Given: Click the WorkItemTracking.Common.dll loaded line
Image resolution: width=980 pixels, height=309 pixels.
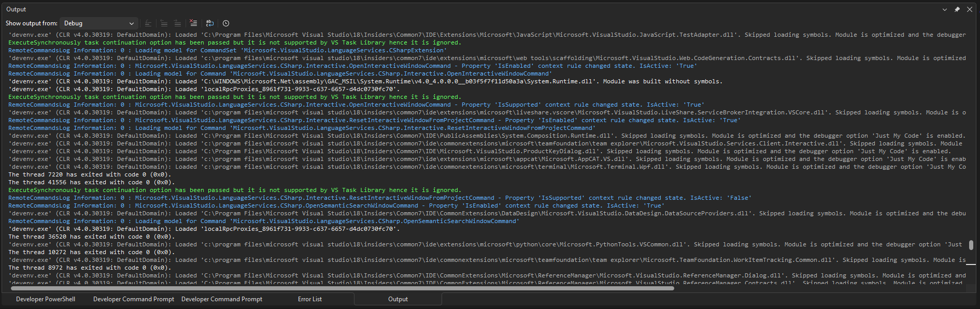Looking at the screenshot, I should pyautogui.click(x=487, y=260).
